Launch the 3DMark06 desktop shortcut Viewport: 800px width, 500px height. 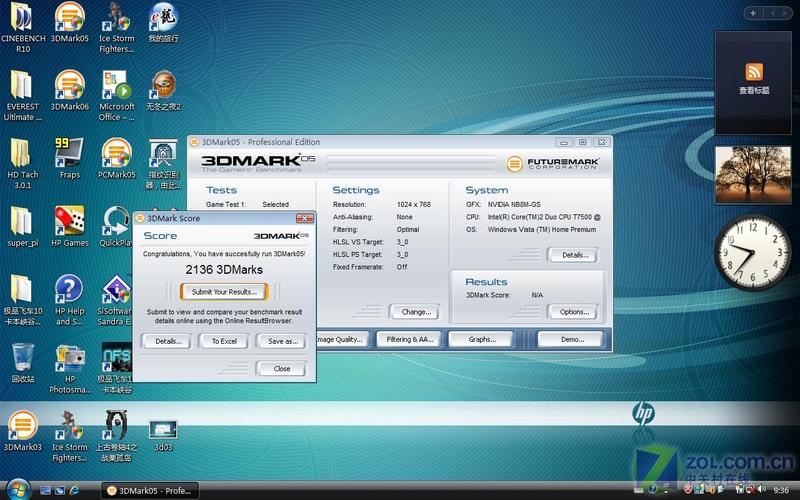pyautogui.click(x=69, y=86)
